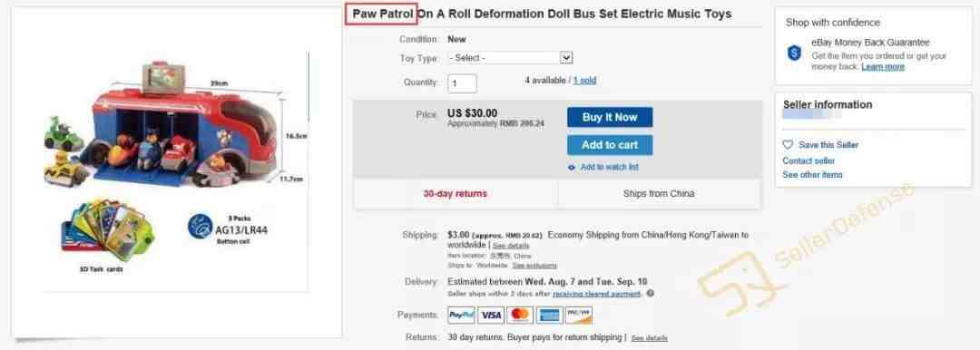Open the Learn more guarantee link
The image size is (980, 350).
click(x=883, y=67)
